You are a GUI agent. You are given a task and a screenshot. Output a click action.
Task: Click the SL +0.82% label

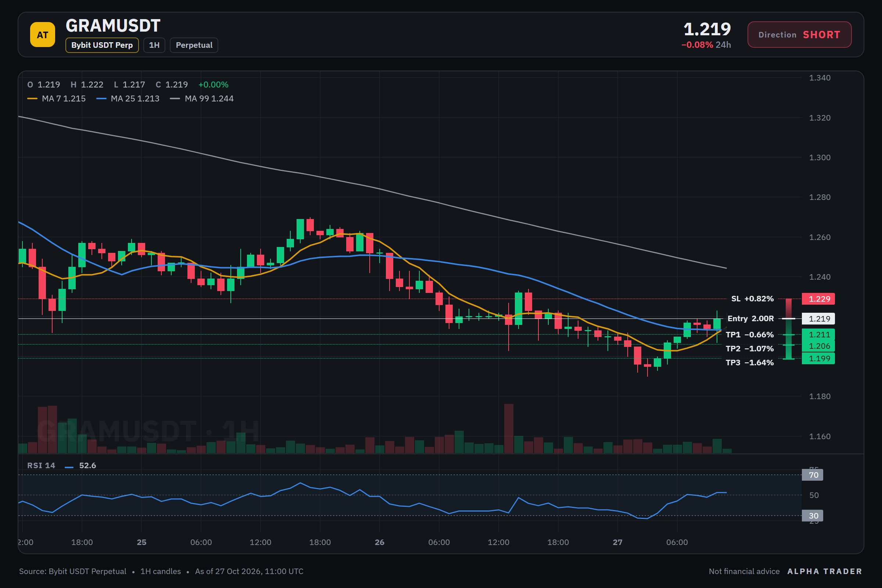tap(752, 299)
